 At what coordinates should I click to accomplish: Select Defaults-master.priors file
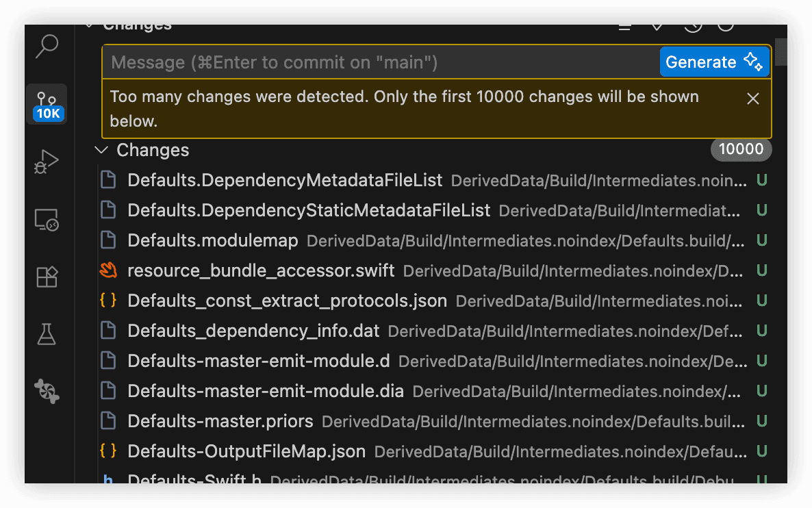[220, 422]
